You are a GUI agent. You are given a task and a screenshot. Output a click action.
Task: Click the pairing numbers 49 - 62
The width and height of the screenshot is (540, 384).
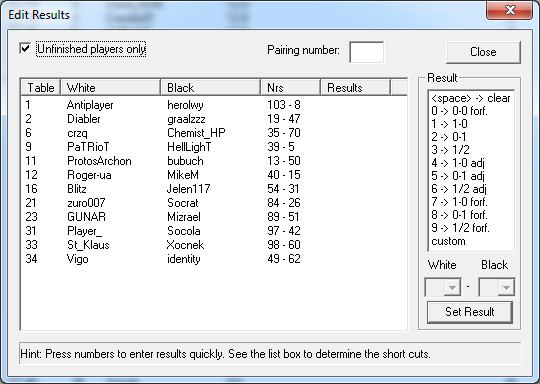click(x=284, y=259)
